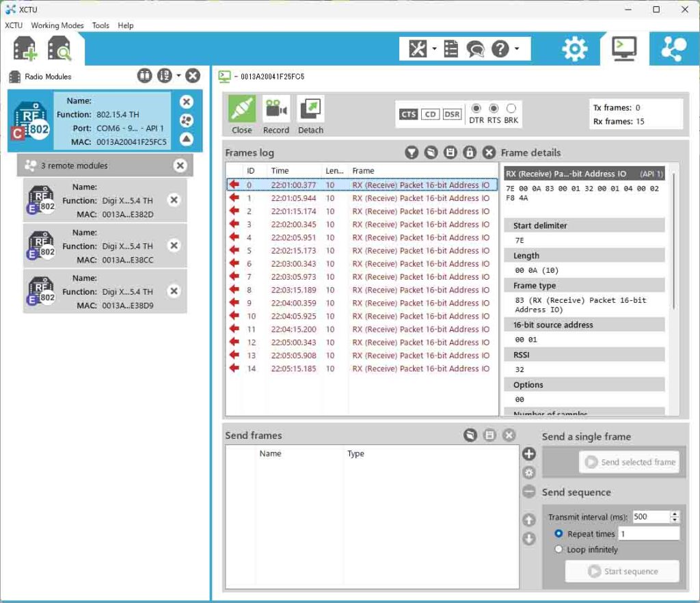
Task: Move selected frame up in list
Action: [x=529, y=520]
